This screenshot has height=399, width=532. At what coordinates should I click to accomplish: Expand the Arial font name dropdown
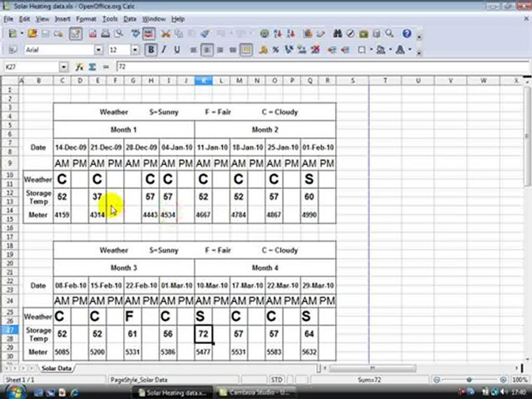pos(99,50)
